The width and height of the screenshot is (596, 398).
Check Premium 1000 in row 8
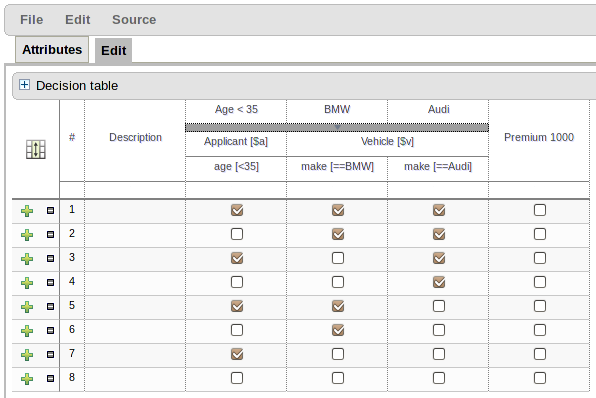540,377
